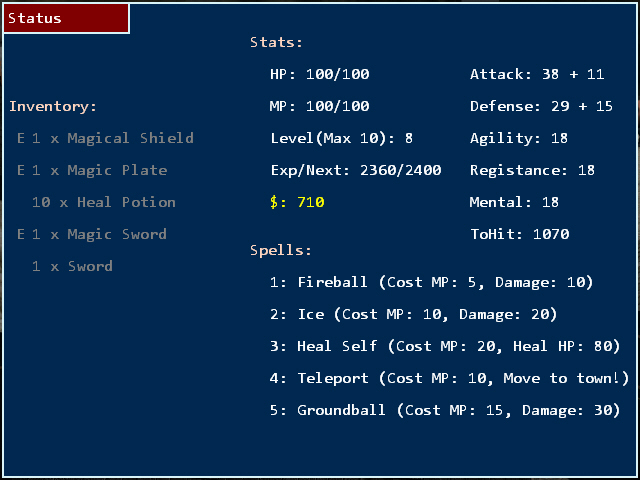Click the ToHit 1070 stat
This screenshot has width=640, height=480.
click(519, 234)
